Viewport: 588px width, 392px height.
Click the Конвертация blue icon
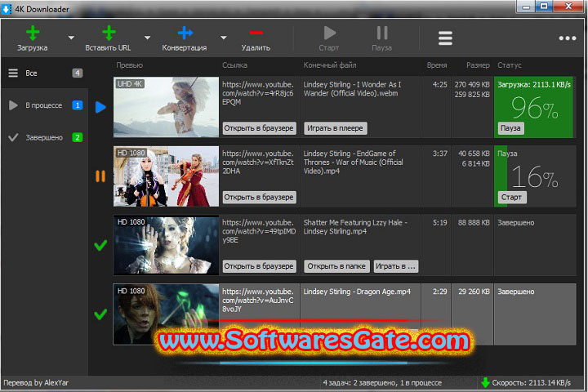(185, 33)
